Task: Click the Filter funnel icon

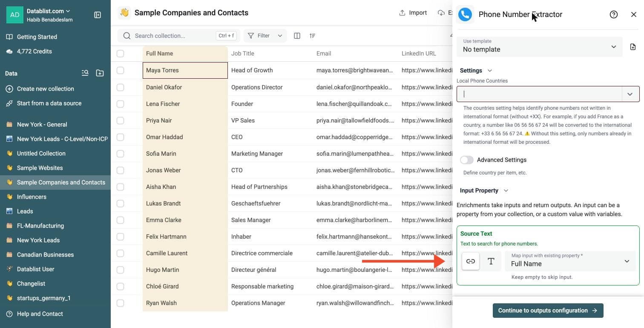Action: click(251, 36)
